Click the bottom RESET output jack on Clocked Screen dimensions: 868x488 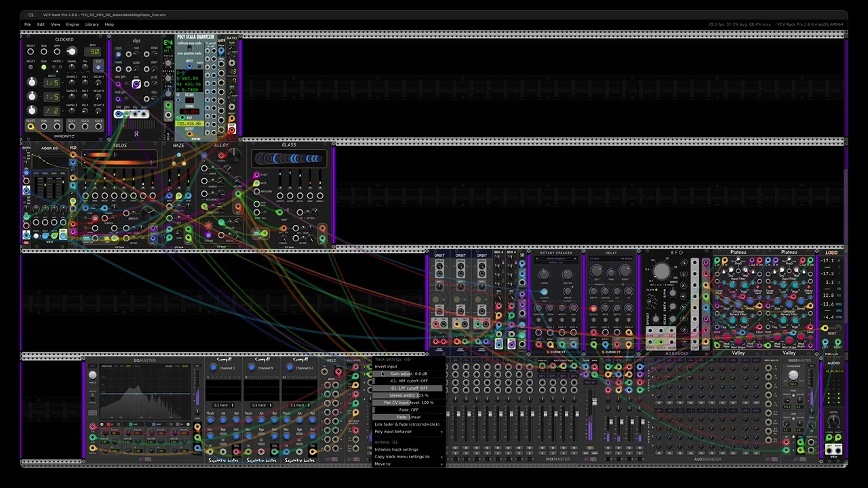(x=31, y=126)
